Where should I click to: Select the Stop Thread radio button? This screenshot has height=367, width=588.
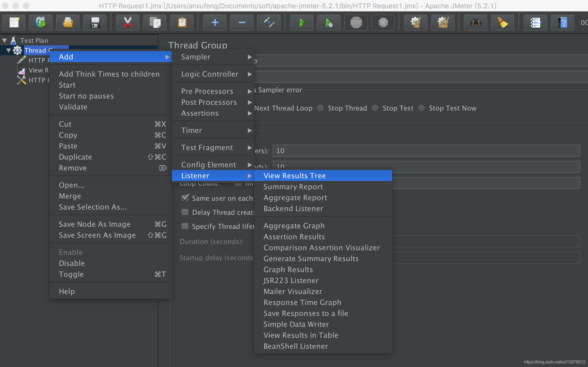click(x=321, y=108)
